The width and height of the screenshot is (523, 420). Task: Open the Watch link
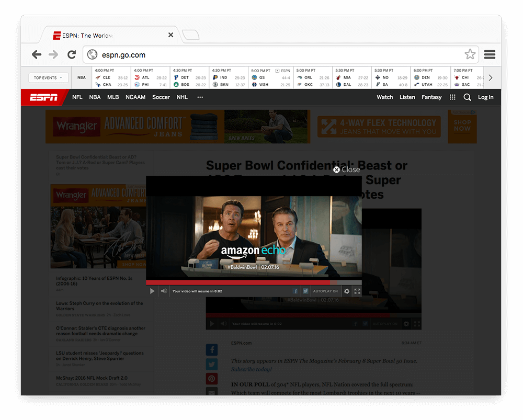click(x=384, y=97)
